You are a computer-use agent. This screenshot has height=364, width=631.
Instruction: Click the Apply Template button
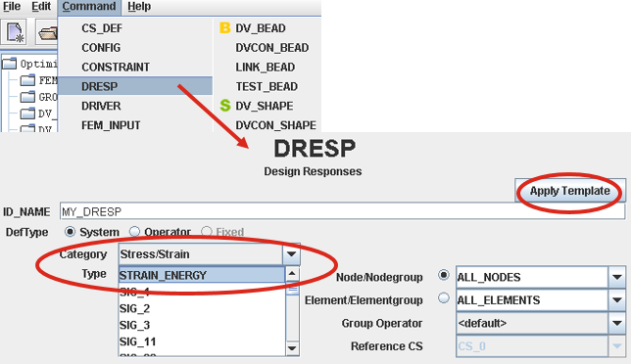coord(570,191)
